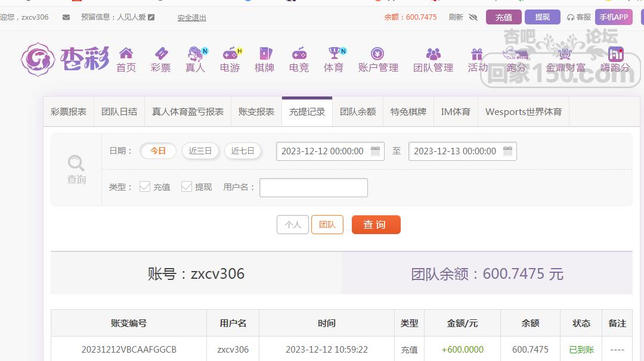The image size is (644, 361).
Task: Switch to the 特兔棋牌 tab
Action: click(408, 111)
